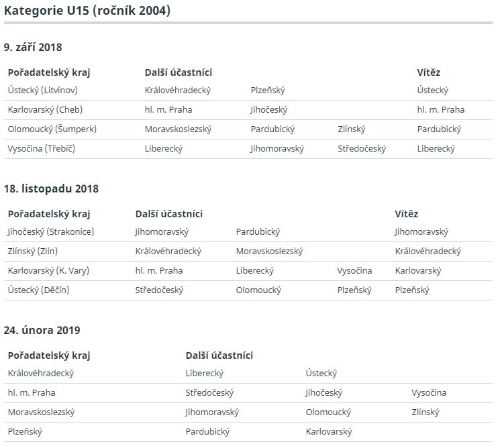
Task: Click 'Vítěz' header in the November table
Action: 406,214
